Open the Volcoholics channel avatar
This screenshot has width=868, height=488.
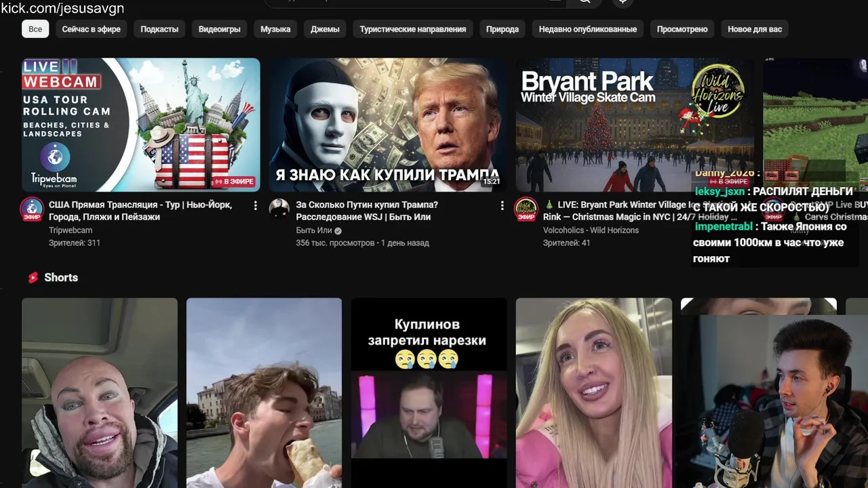526,209
